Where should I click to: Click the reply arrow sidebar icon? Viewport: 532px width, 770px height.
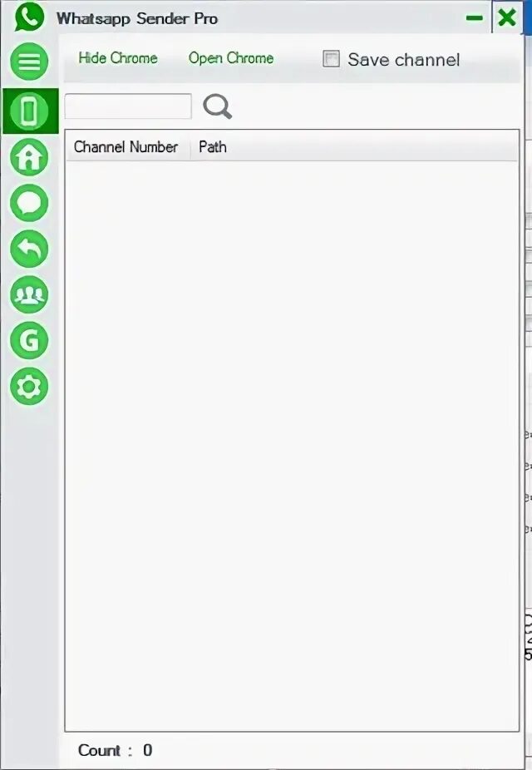pos(29,249)
